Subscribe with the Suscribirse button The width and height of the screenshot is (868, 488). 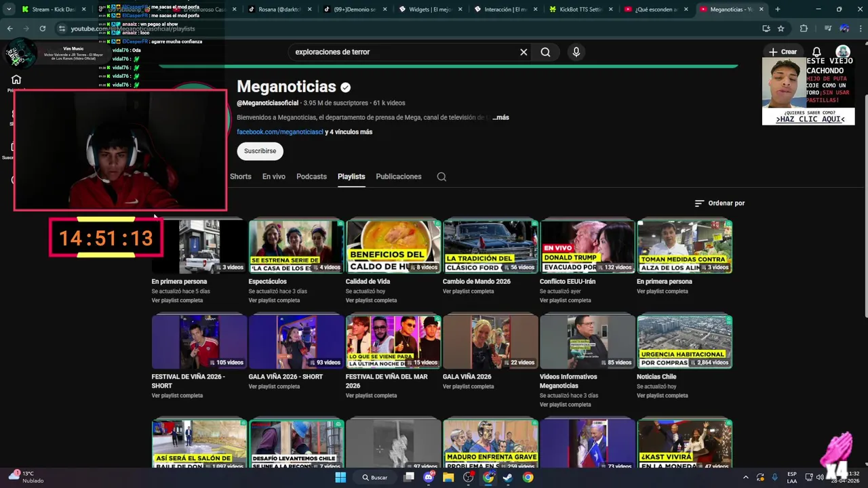click(260, 151)
